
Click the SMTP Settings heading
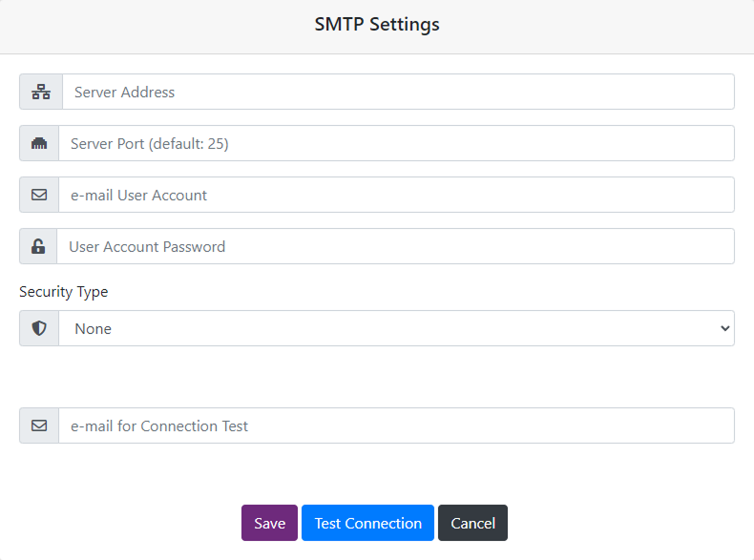click(377, 25)
